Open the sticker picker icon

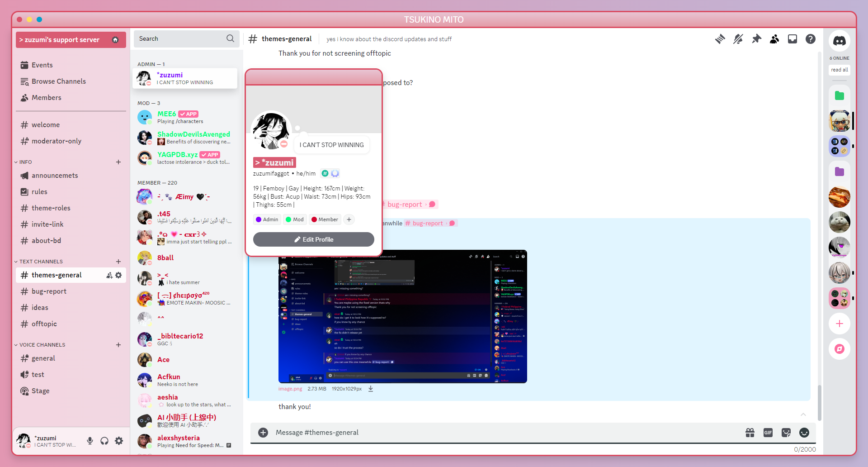click(786, 433)
